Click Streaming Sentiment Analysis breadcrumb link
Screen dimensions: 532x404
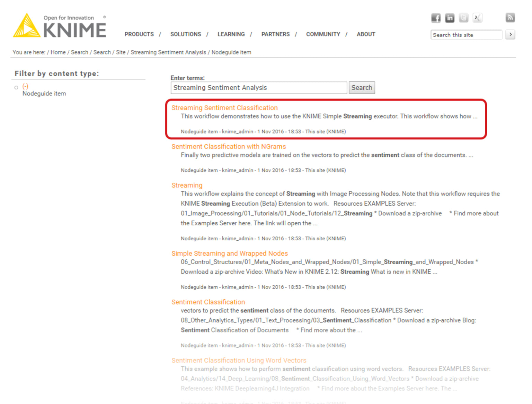coord(168,52)
